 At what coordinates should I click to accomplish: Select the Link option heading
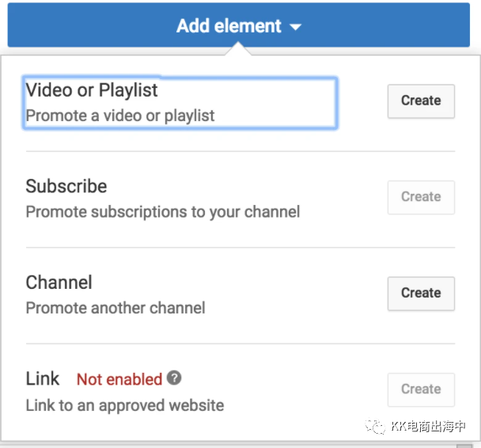coord(43,378)
